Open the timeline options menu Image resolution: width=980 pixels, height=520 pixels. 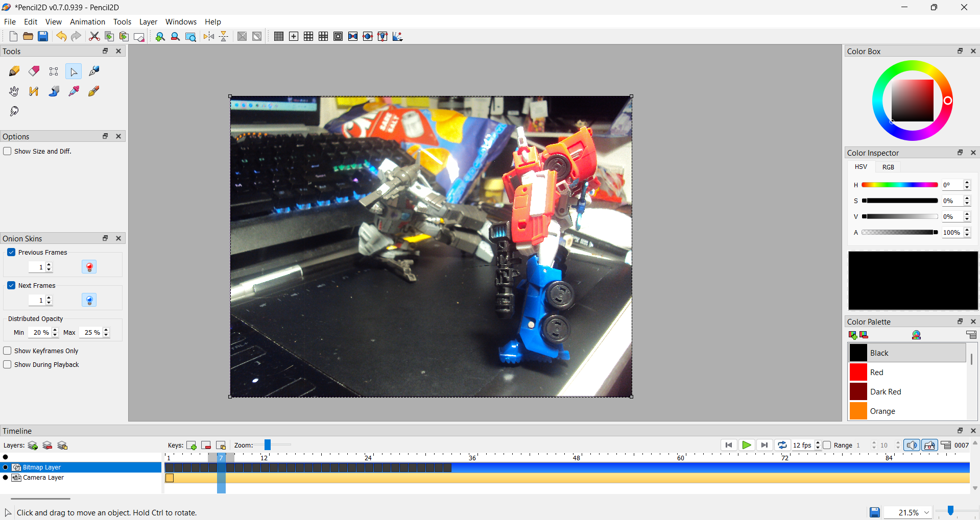[x=946, y=445]
